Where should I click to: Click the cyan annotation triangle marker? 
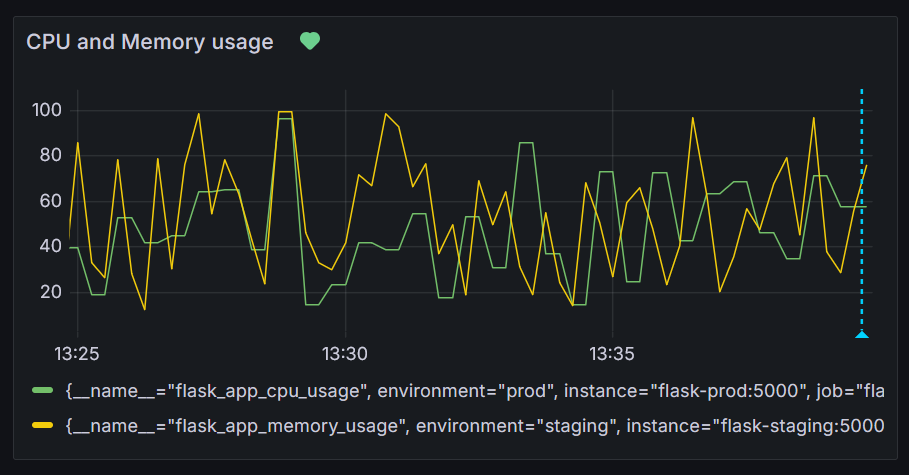[861, 334]
